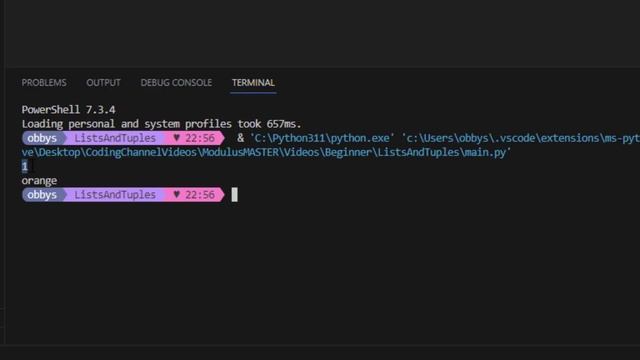The width and height of the screenshot is (640, 360).
Task: Click the 'obbys' segment in the first prompt
Action: click(x=42, y=138)
